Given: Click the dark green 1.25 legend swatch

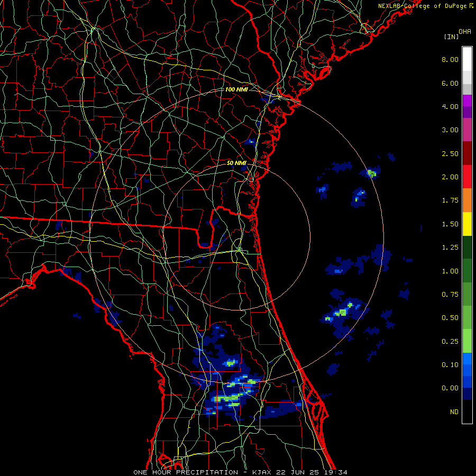Looking at the screenshot, I should tap(467, 247).
